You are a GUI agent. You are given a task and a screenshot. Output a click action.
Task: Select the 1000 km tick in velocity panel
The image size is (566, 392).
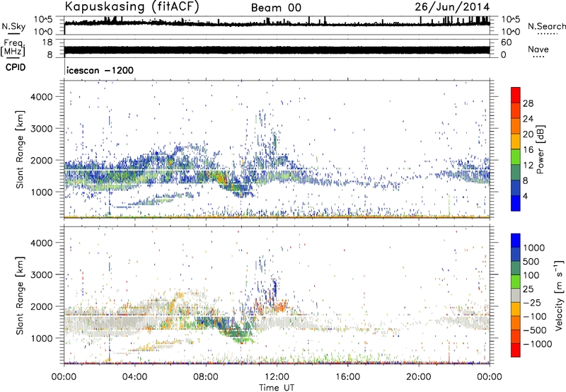coord(42,338)
